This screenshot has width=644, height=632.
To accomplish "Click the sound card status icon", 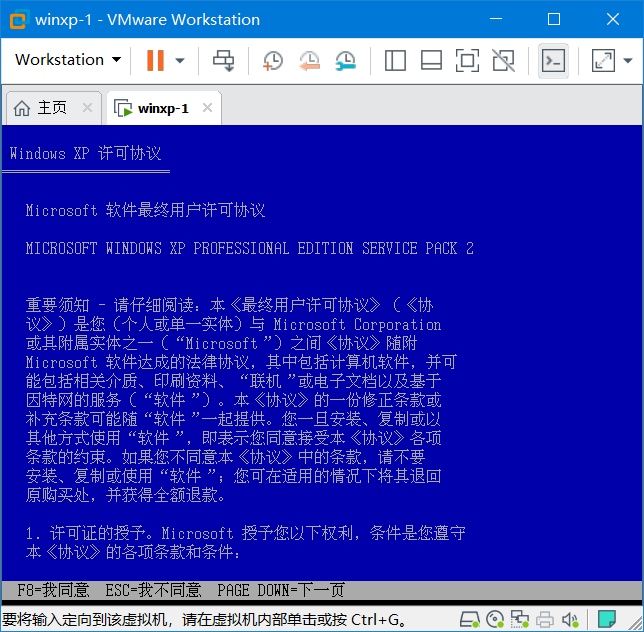I will tap(570, 619).
